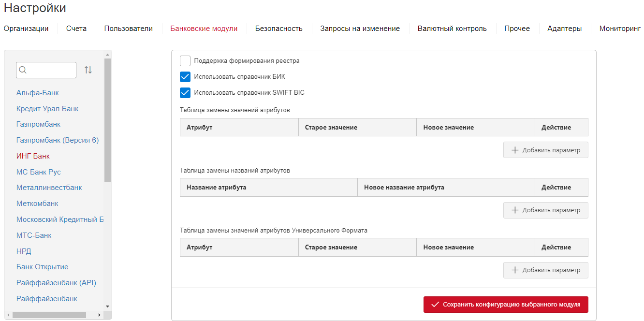644x321 pixels.
Task: Select НРД in the bank list
Action: click(24, 251)
